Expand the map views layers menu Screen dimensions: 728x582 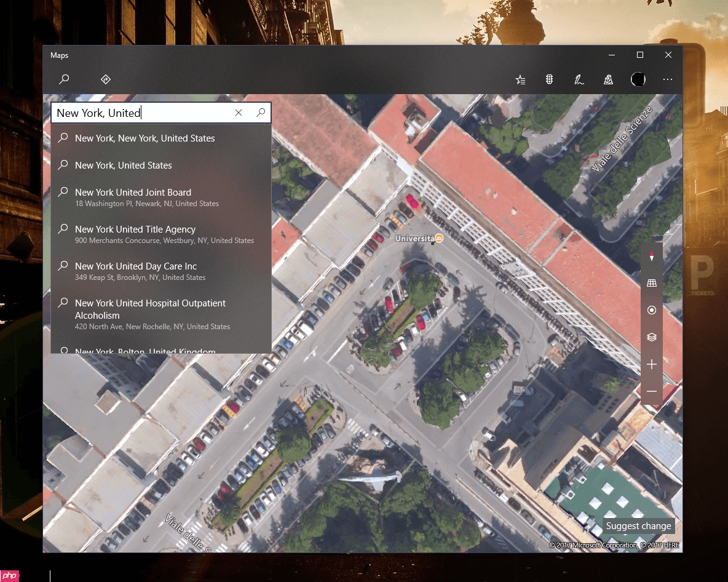652,337
